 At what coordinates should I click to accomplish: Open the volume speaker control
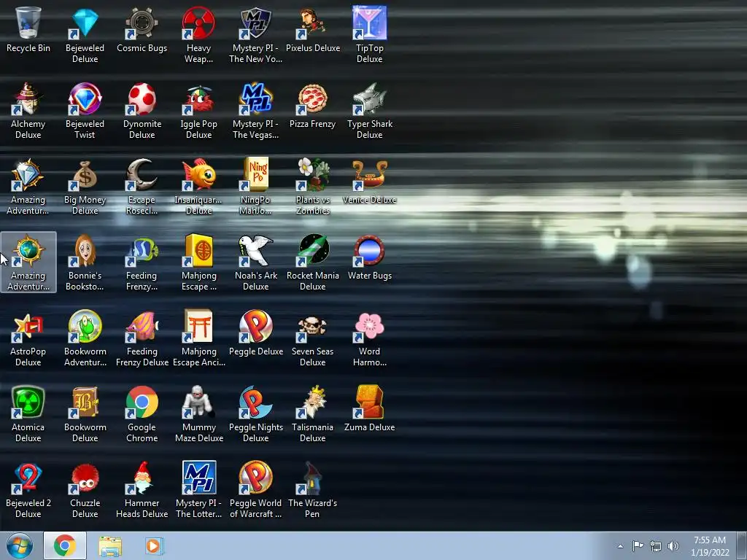pyautogui.click(x=673, y=546)
